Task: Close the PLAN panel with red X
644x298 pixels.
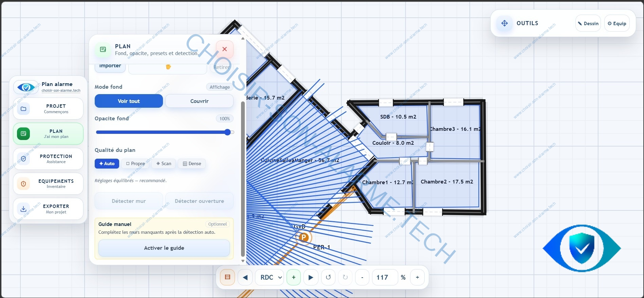Action: point(224,49)
